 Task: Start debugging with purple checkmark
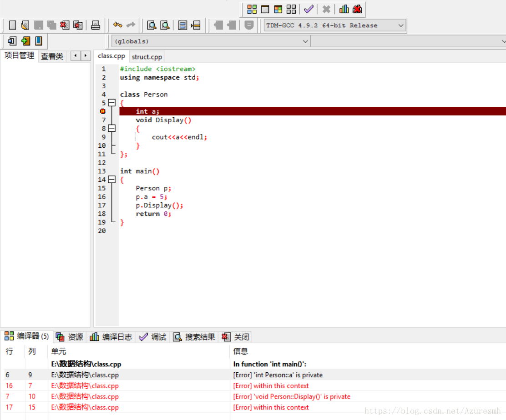tap(309, 9)
